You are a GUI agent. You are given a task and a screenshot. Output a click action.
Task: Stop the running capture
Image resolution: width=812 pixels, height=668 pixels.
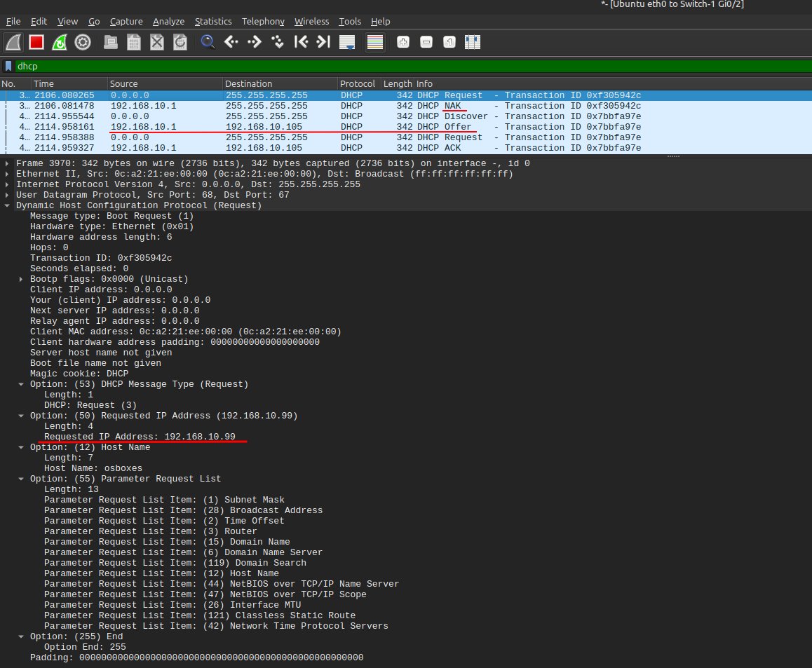36,42
